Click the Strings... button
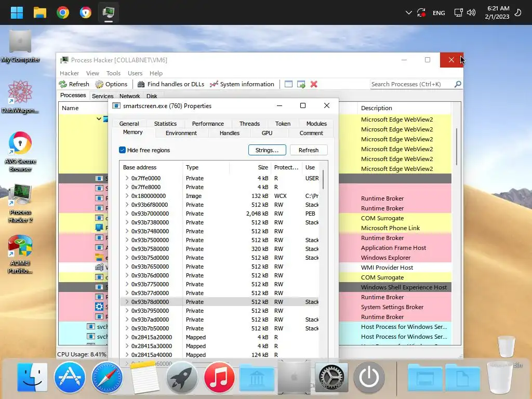 [x=267, y=150]
